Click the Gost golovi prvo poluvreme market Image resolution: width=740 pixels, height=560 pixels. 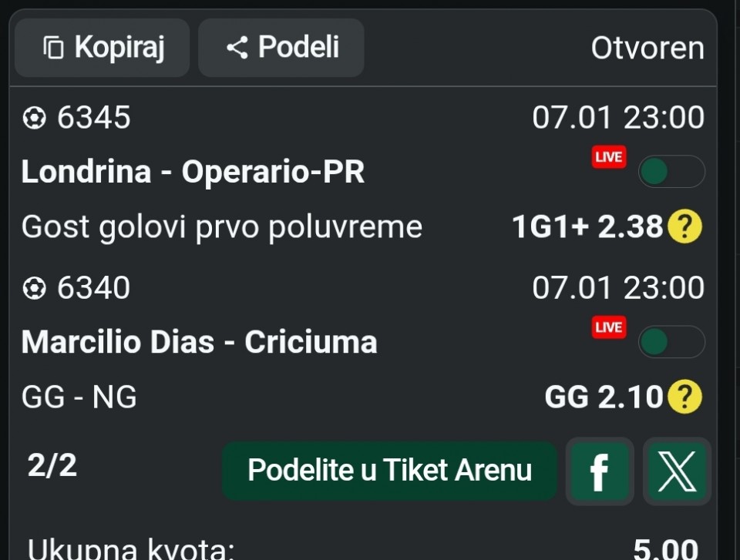(222, 227)
